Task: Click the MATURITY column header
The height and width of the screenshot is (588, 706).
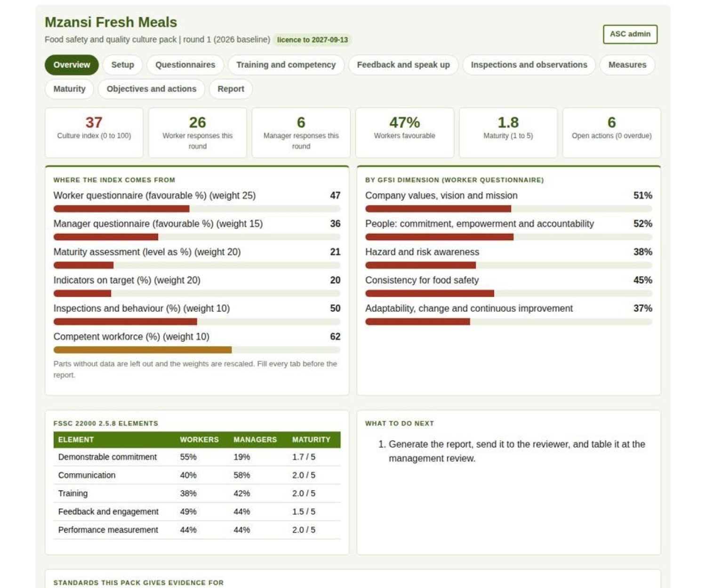Action: coord(311,440)
